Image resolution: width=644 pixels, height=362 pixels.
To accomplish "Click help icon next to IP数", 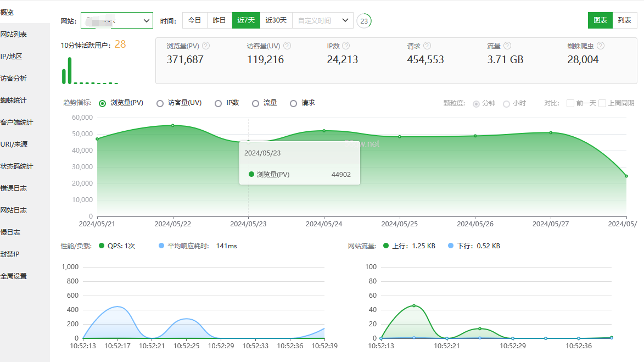I will point(346,46).
